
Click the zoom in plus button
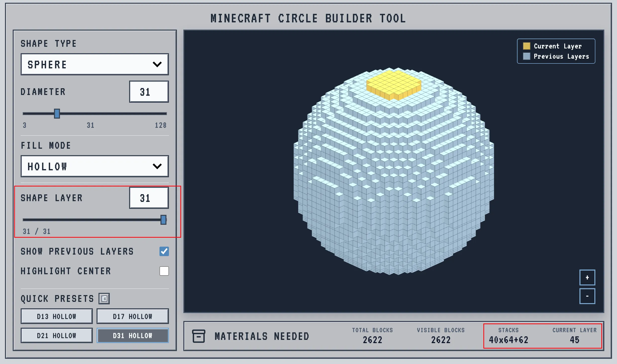click(587, 277)
